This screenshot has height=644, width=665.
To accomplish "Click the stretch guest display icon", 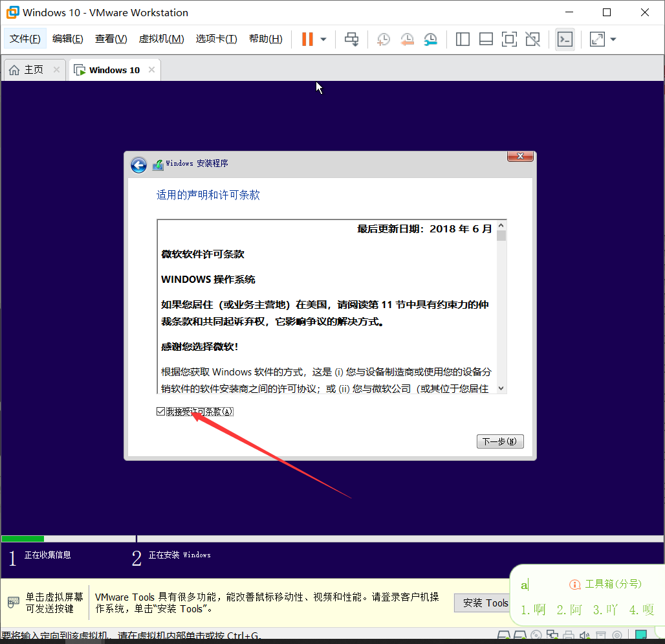I will click(597, 39).
